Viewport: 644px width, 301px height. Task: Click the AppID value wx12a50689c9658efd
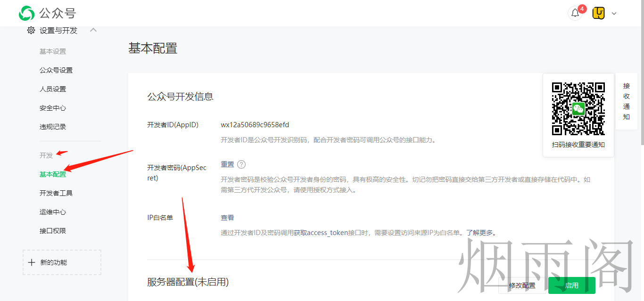pyautogui.click(x=255, y=125)
